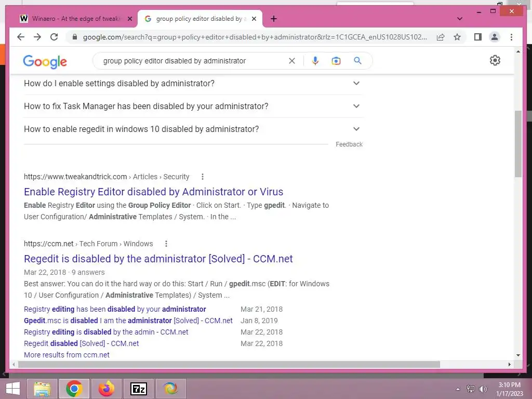
Task: Bookmark this page with star icon
Action: [x=457, y=37]
